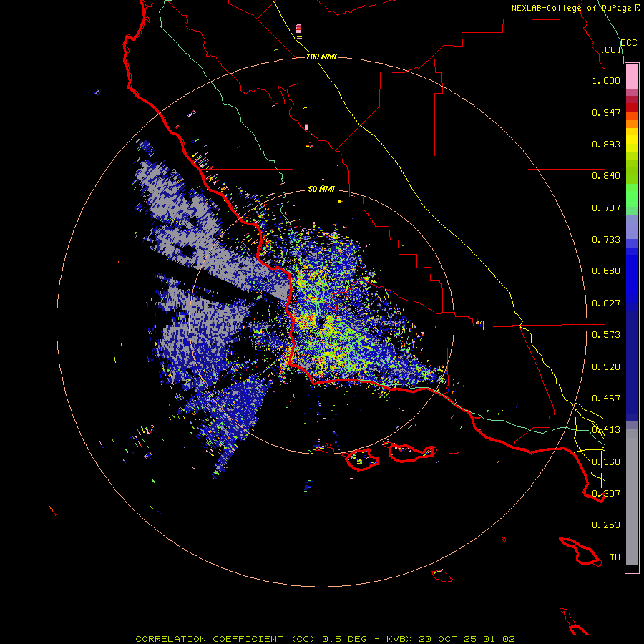The image size is (644, 644).
Task: Select the 0.893 legend value
Action: pyautogui.click(x=606, y=144)
